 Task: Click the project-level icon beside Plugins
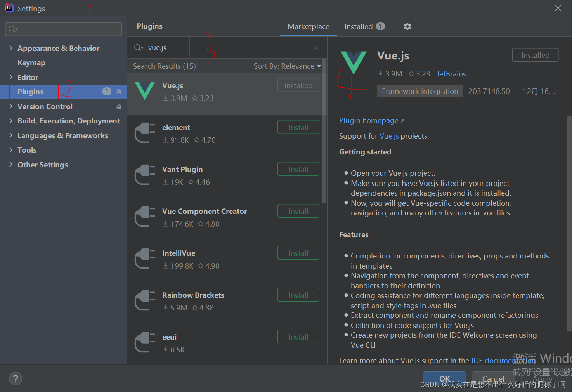[x=118, y=92]
